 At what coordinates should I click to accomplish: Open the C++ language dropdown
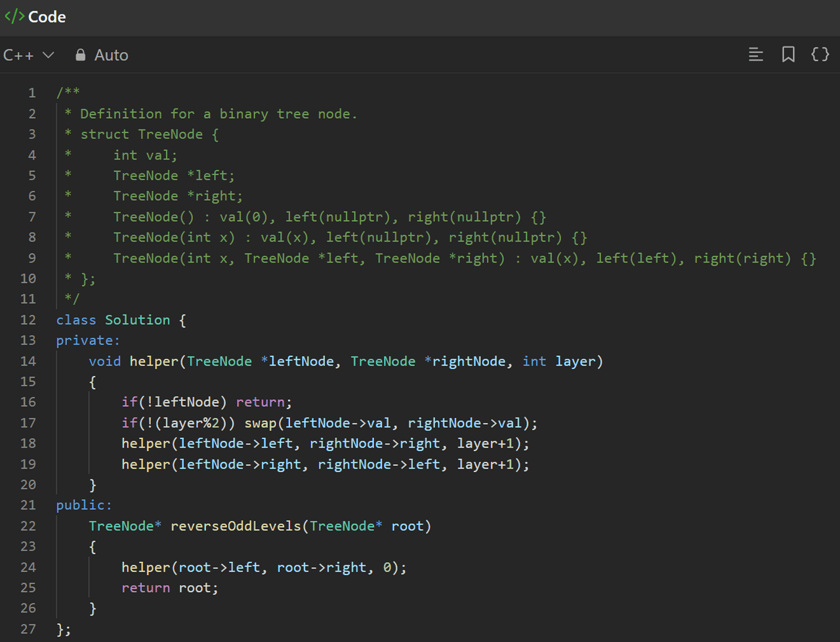pyautogui.click(x=28, y=55)
